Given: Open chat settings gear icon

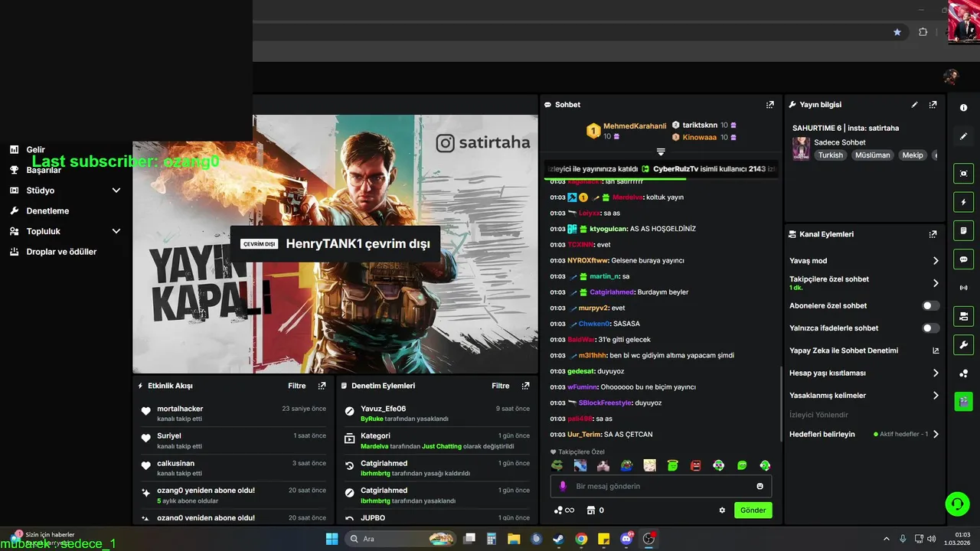Looking at the screenshot, I should pos(721,510).
